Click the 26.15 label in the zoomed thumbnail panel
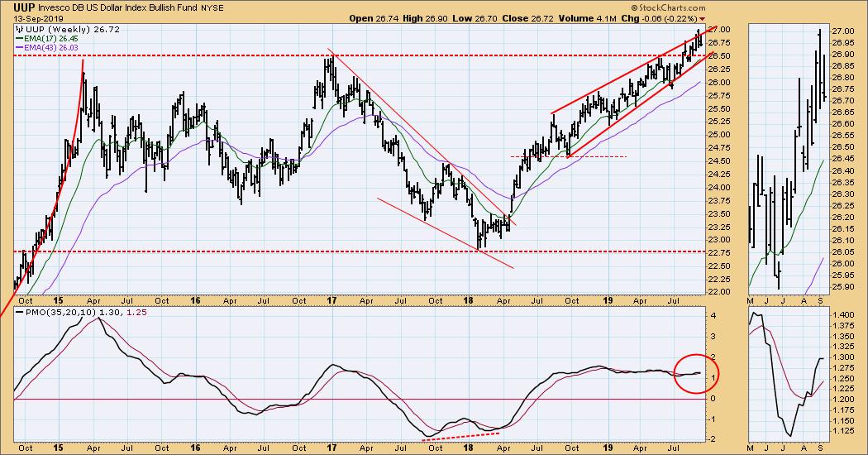Screen dimensions: 868x455 pos(842,228)
